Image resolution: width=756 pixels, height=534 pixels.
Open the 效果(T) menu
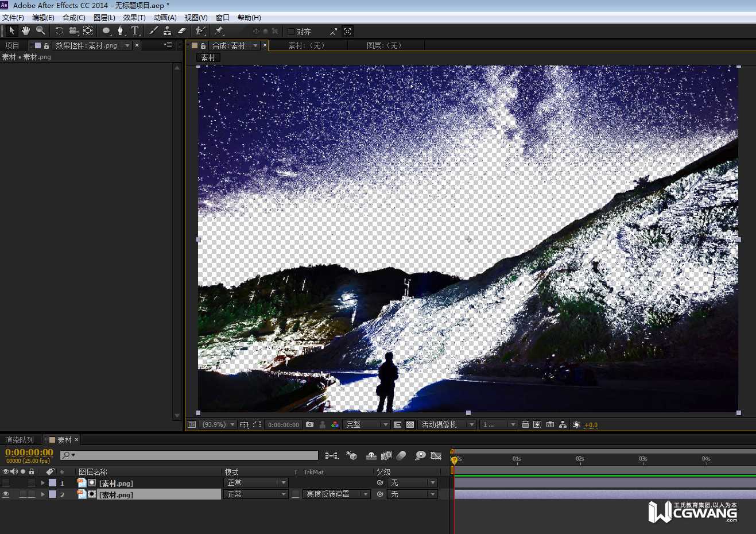tap(134, 18)
